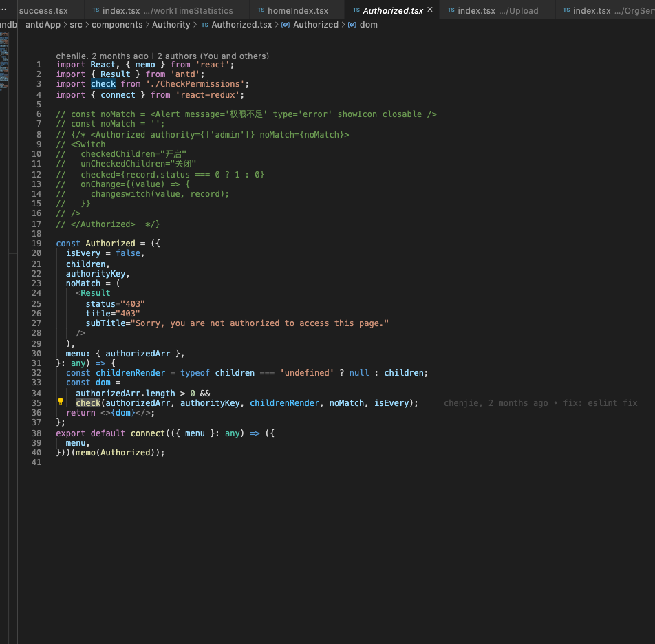Screen dimensions: 655x644
Task: Click the lightbulb quick-fix icon on line 35
Action: pyautogui.click(x=61, y=401)
